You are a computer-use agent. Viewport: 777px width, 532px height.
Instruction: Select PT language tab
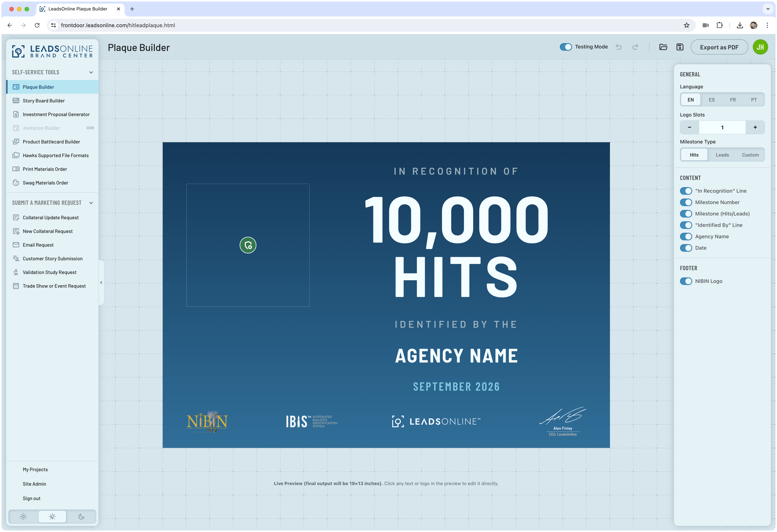click(754, 100)
